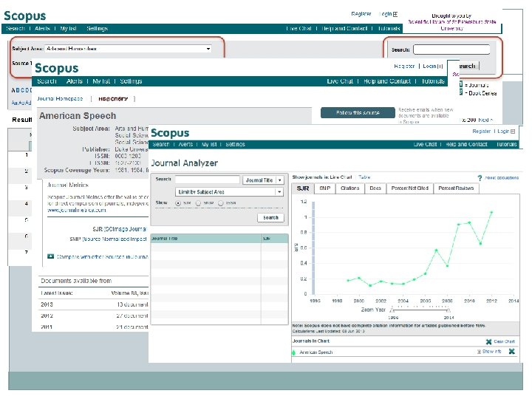Switch to the SNIP chart tab

pyautogui.click(x=325, y=188)
